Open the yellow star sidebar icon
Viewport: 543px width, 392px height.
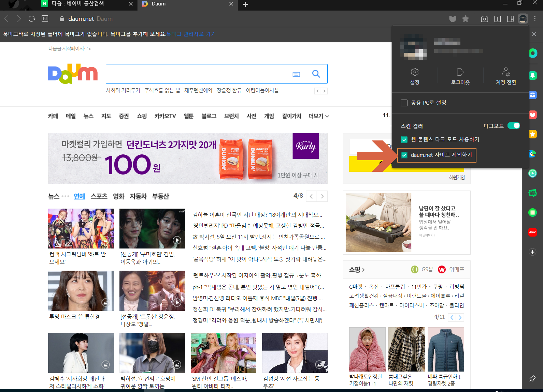click(533, 134)
